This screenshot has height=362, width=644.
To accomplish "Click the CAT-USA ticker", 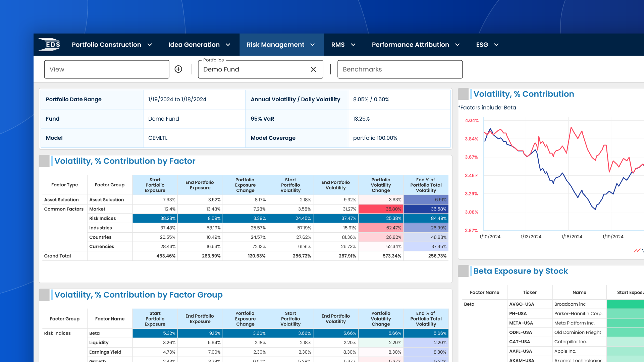I will click(520, 342).
